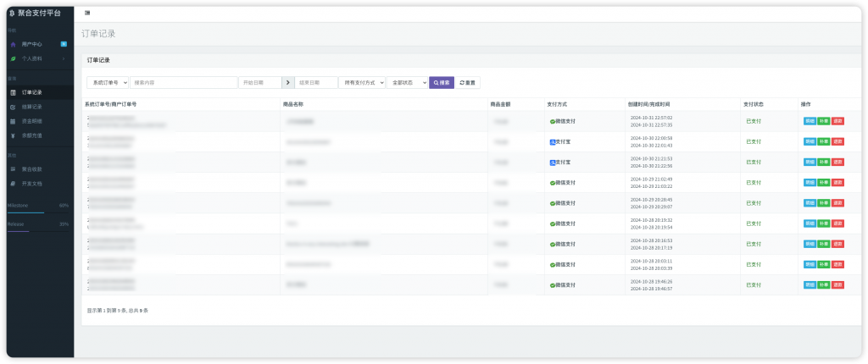Open the 系统订单号 search-type dropdown
This screenshot has height=364, width=868.
pyautogui.click(x=108, y=82)
